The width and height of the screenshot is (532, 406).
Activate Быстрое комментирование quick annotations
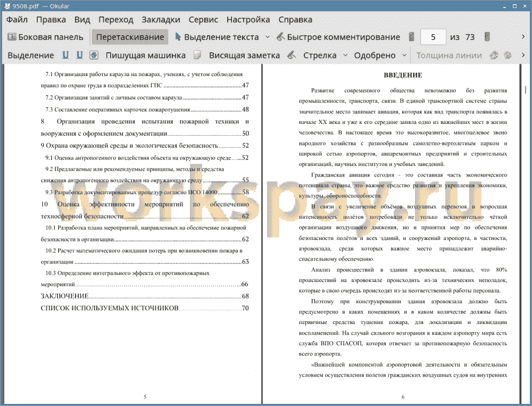click(x=338, y=37)
